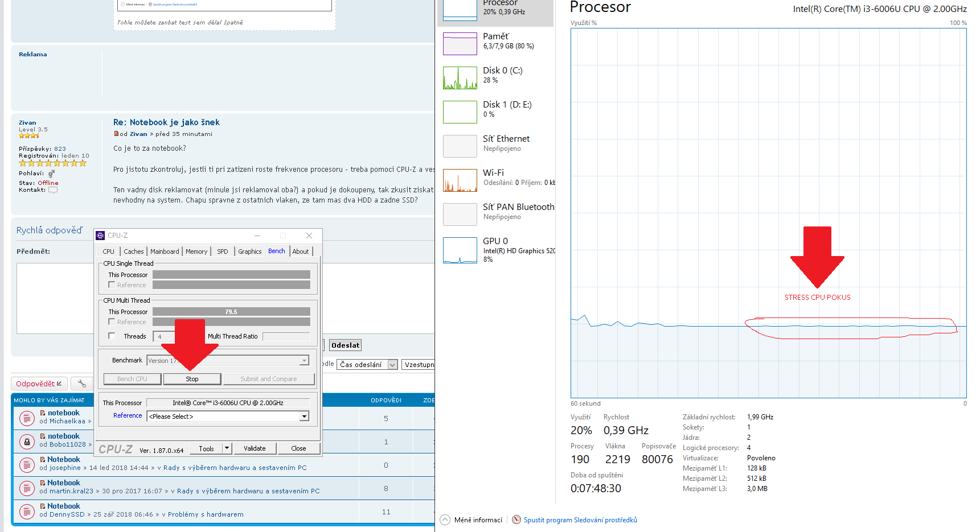Click the Validate button in CPU-Z
The image size is (980, 532).
(x=255, y=448)
